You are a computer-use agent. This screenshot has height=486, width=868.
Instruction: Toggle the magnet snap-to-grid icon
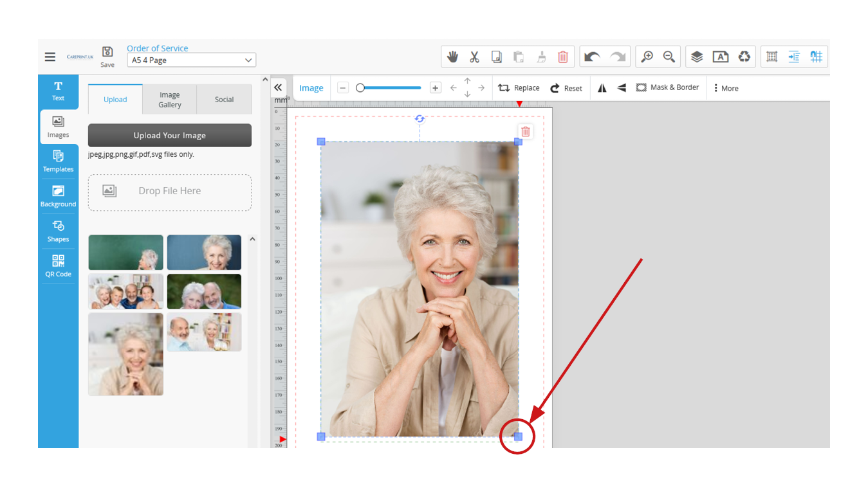click(816, 57)
